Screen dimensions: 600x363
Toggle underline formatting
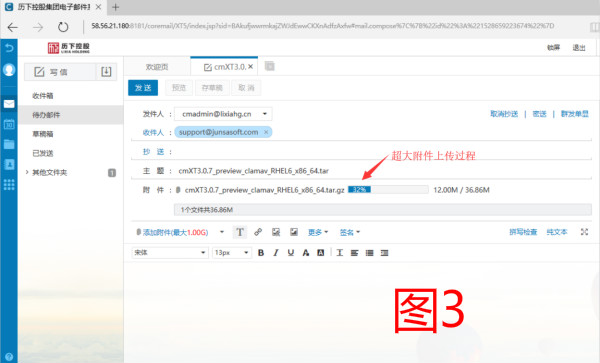pos(290,253)
